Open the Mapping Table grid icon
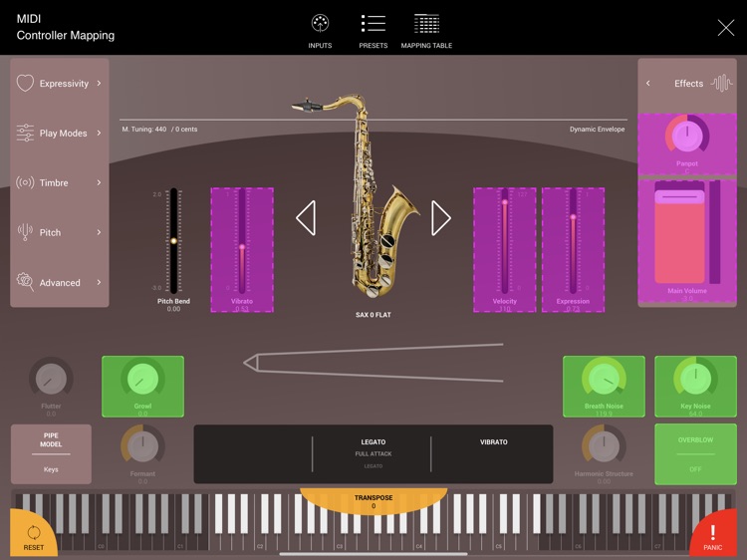The width and height of the screenshot is (747, 560). pyautogui.click(x=426, y=23)
